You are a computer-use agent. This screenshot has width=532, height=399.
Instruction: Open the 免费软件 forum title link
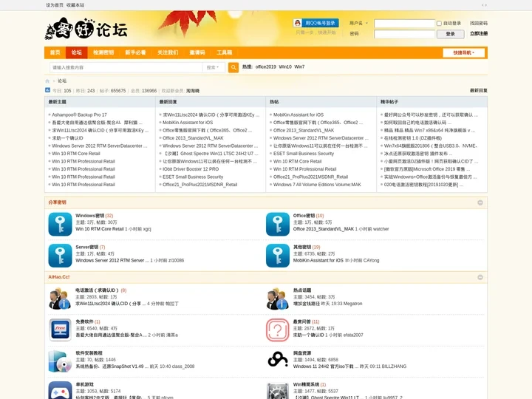[84, 321]
